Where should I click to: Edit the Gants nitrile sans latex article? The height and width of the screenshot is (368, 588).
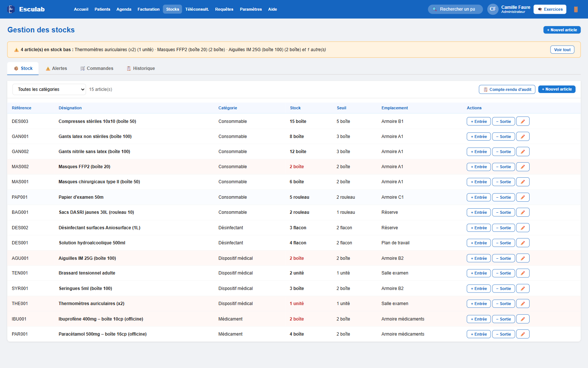(523, 152)
